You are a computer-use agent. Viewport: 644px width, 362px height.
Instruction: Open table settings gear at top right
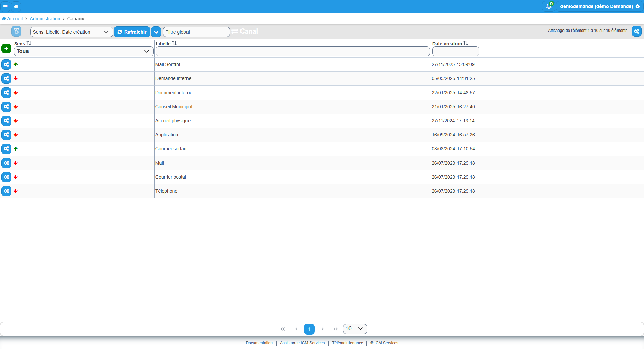point(637,31)
